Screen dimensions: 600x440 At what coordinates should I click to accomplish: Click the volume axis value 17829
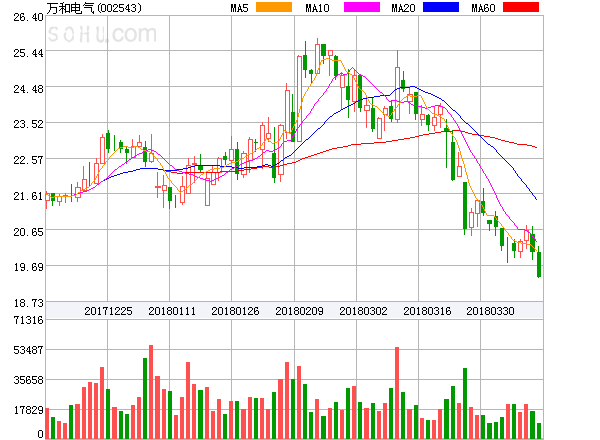[x=28, y=411]
